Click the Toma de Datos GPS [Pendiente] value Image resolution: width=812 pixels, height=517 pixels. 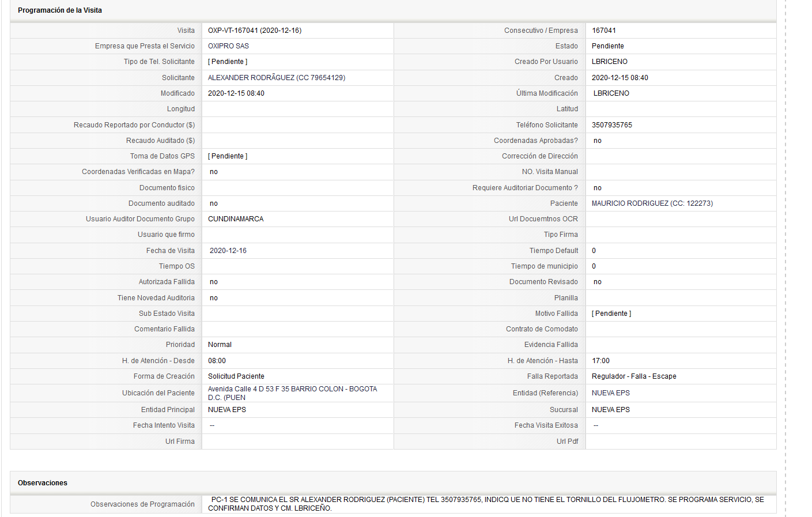coord(228,156)
